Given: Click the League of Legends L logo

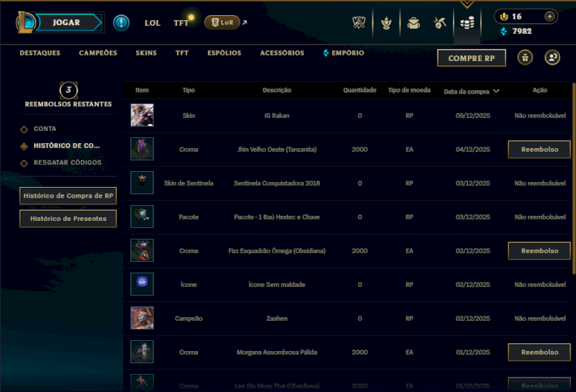Looking at the screenshot, I should [25, 22].
